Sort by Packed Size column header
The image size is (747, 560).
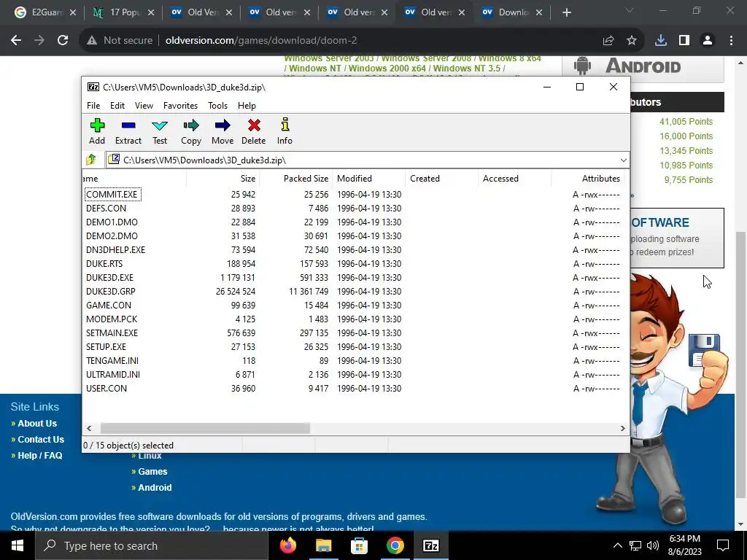pos(296,179)
